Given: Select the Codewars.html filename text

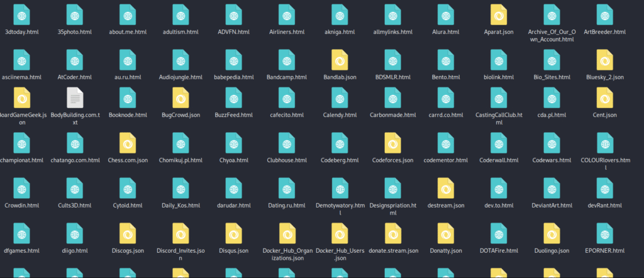Looking at the screenshot, I should 552,160.
